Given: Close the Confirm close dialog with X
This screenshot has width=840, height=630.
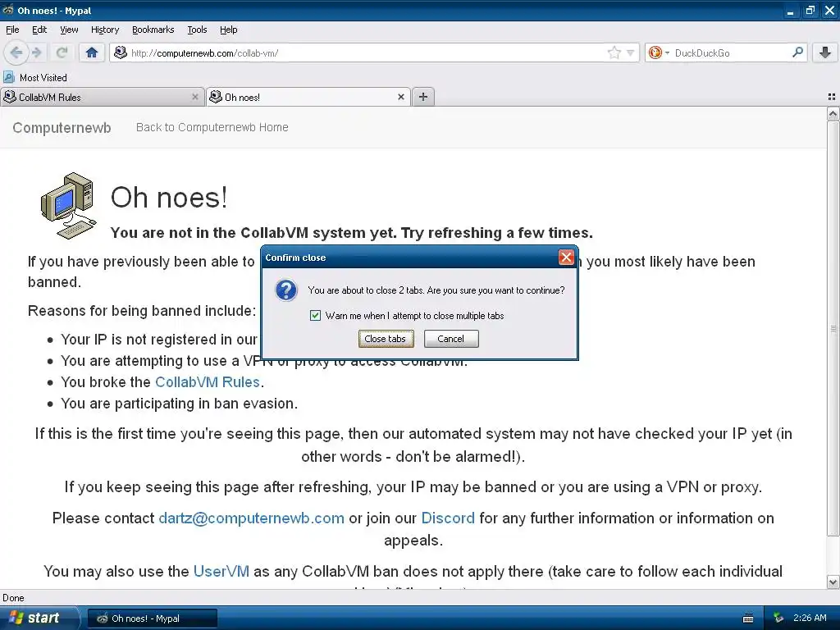Looking at the screenshot, I should coord(566,258).
